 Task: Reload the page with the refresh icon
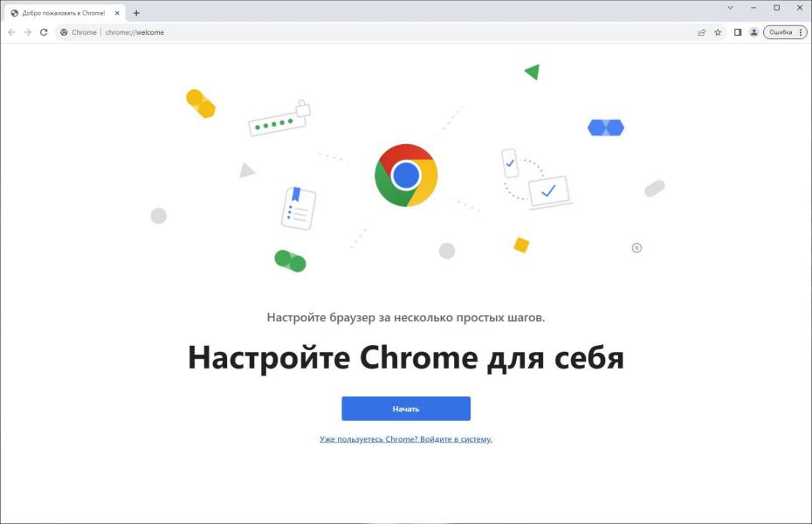point(44,32)
